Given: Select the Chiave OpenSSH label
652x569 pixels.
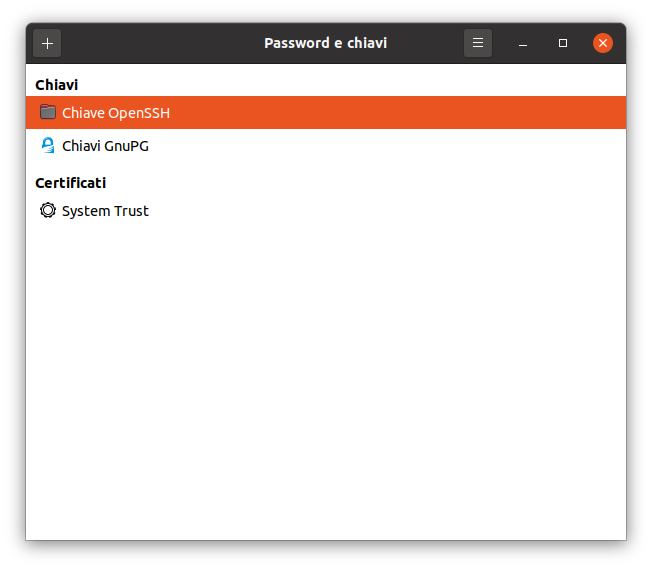Looking at the screenshot, I should [x=116, y=113].
